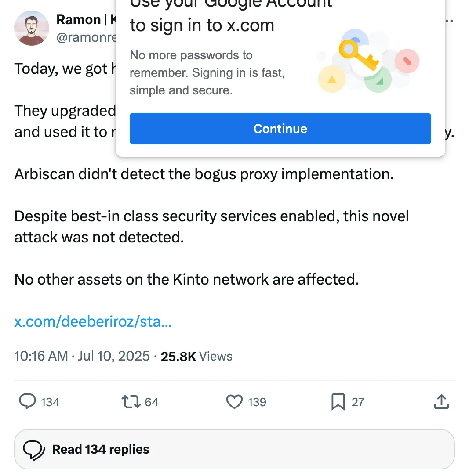Click the @ramonre handle text
The width and height of the screenshot is (469, 476).
click(x=86, y=37)
